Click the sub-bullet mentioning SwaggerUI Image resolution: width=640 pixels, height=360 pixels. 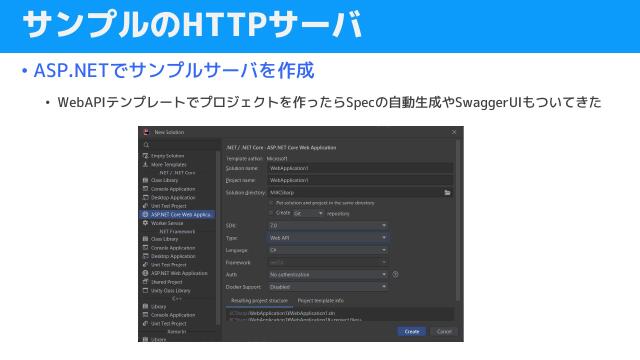[x=329, y=102]
